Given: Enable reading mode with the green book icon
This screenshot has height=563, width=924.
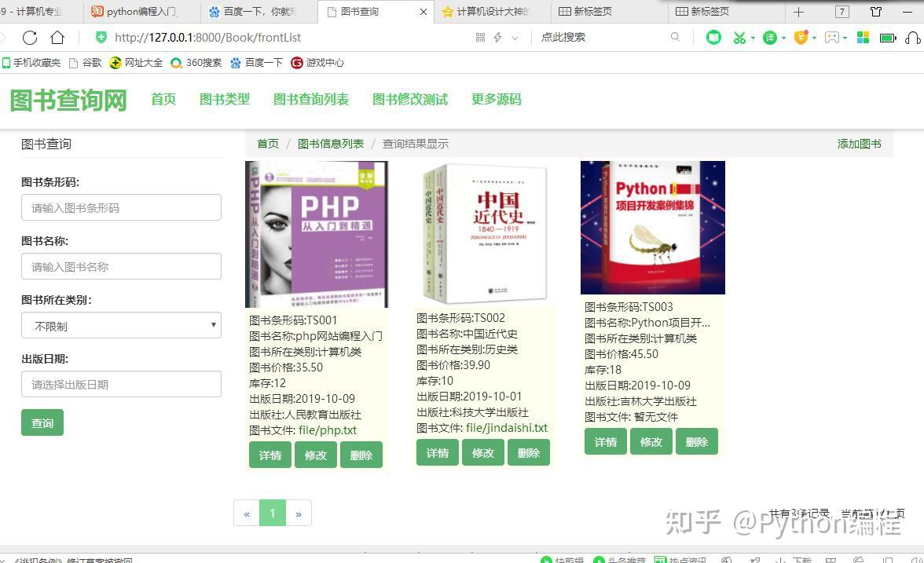Looking at the screenshot, I should 713,37.
